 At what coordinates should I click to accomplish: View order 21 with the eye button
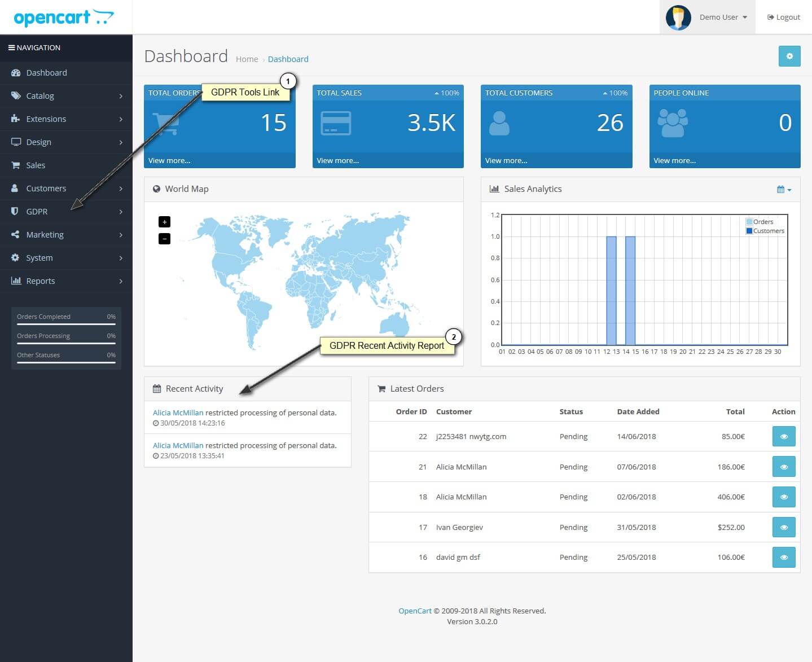tap(784, 467)
